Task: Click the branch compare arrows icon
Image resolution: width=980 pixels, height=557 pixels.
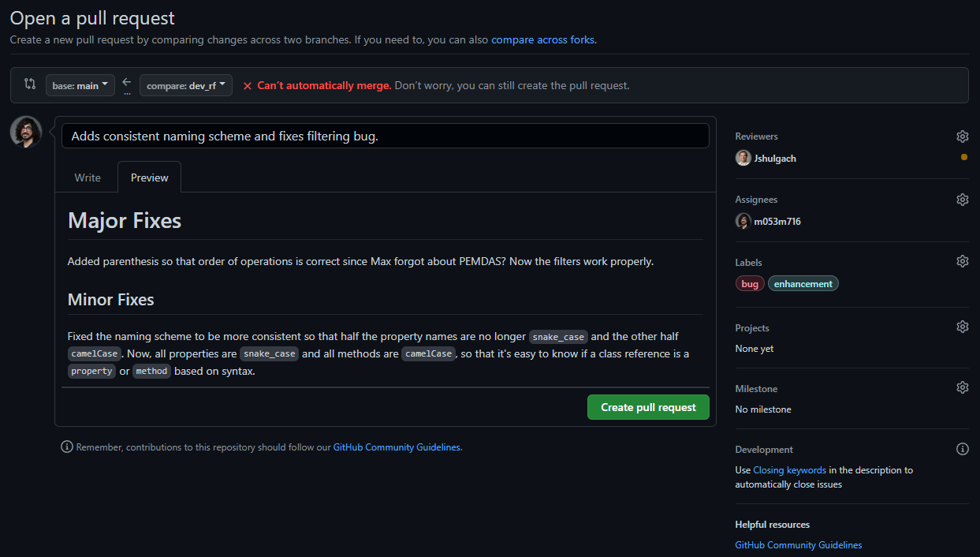Action: [x=30, y=84]
